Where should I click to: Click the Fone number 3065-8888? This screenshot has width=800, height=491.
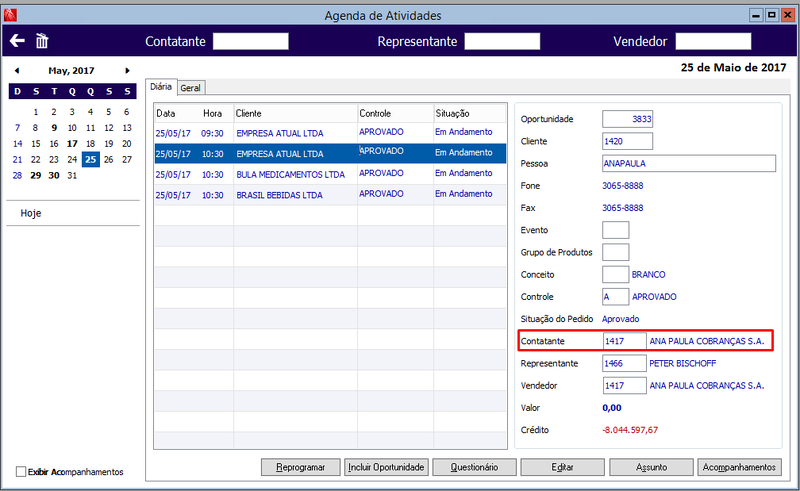coord(622,186)
